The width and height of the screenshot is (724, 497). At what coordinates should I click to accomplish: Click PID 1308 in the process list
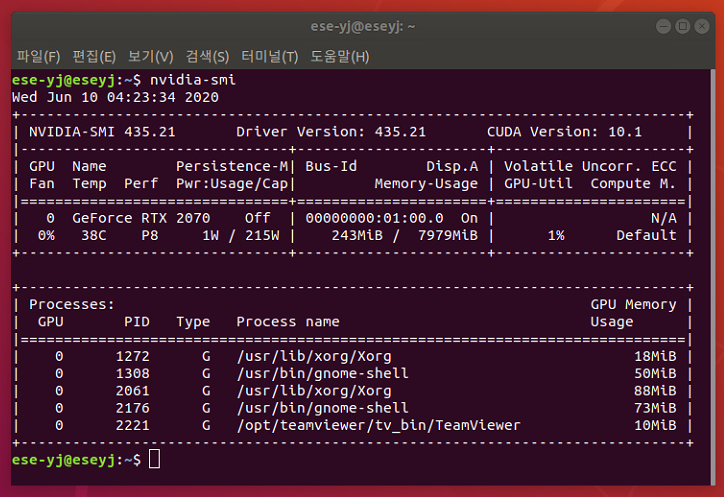(x=133, y=374)
